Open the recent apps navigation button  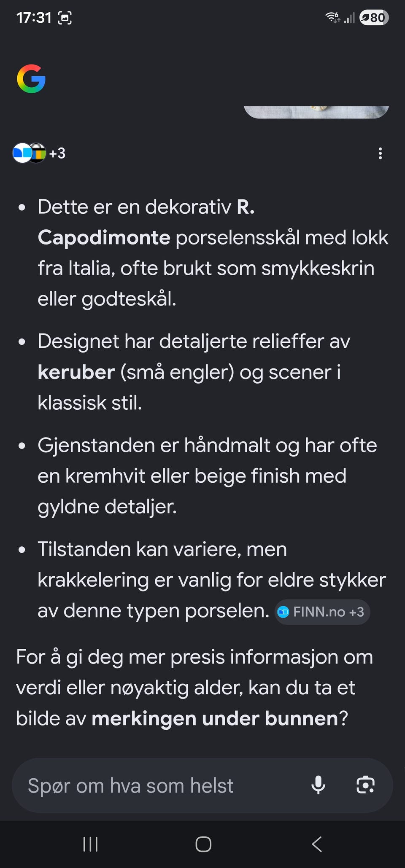(90, 844)
